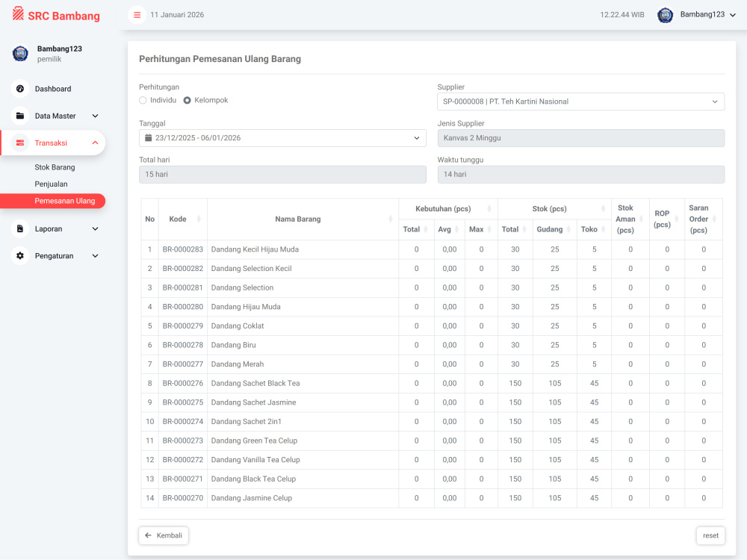This screenshot has height=560, width=747.
Task: Toggle the hamburger sidebar menu button
Action: [x=137, y=15]
